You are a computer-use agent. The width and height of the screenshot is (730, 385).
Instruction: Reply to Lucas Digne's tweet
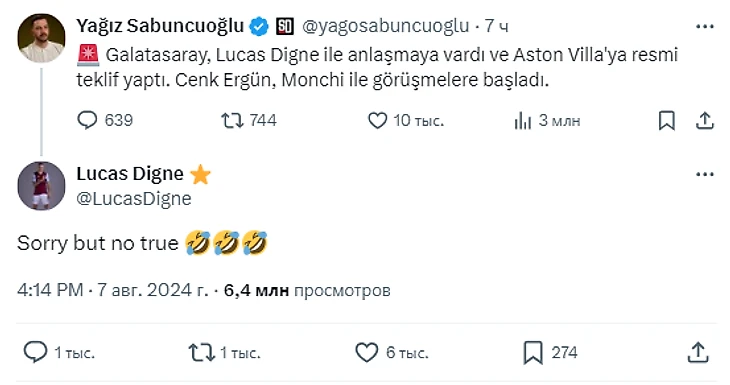[x=59, y=352]
